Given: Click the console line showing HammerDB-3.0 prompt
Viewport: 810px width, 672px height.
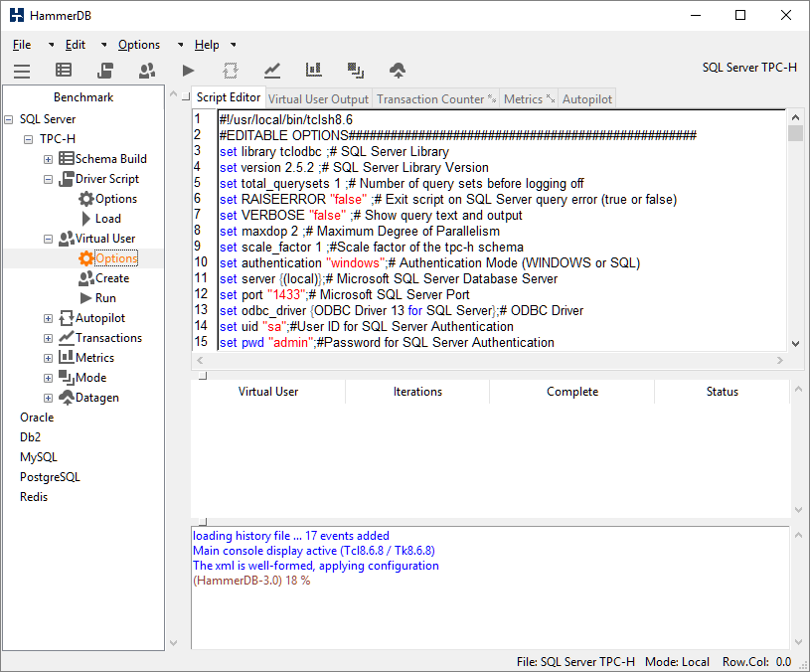Looking at the screenshot, I should [x=251, y=581].
